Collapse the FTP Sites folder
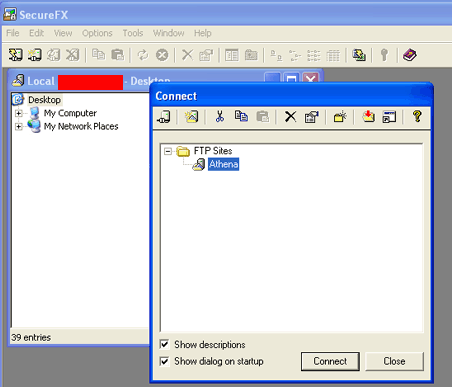 [168, 151]
